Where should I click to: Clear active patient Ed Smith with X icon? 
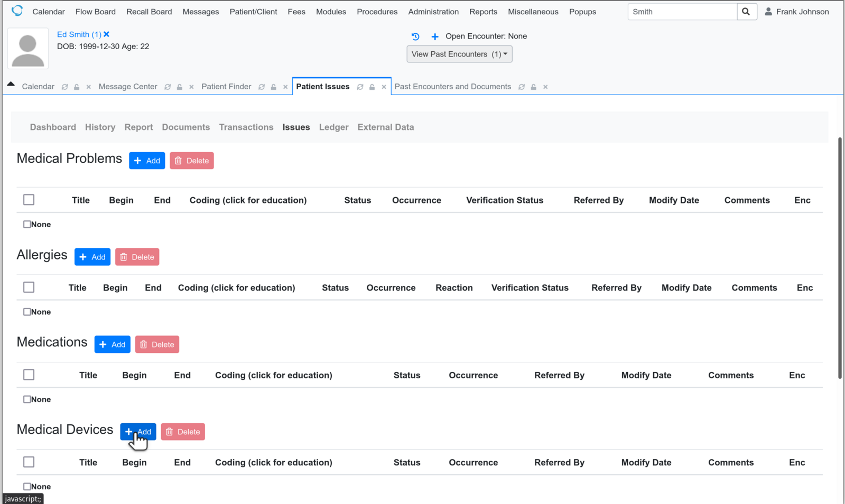tap(107, 34)
